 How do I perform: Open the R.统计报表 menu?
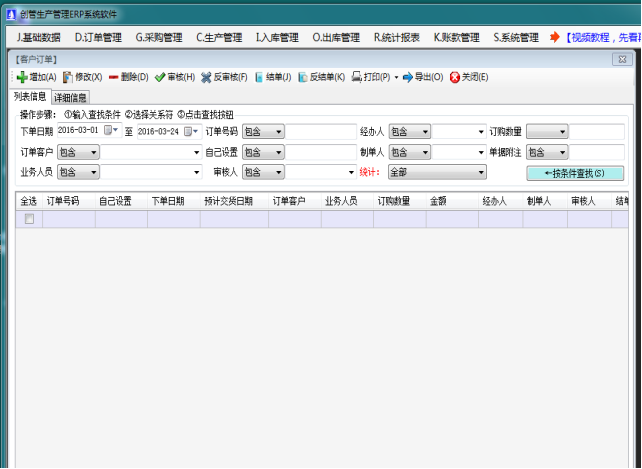tap(397, 38)
